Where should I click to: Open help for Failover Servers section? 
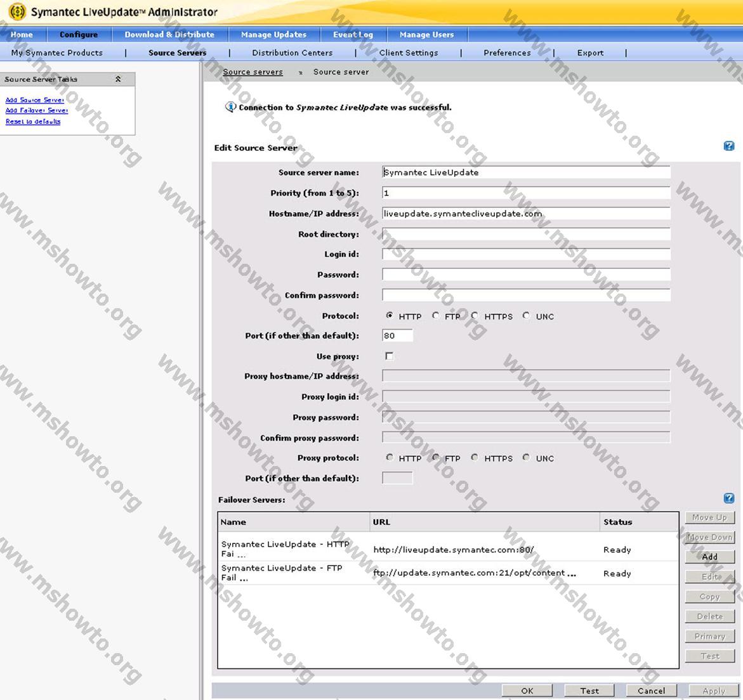[x=729, y=498]
